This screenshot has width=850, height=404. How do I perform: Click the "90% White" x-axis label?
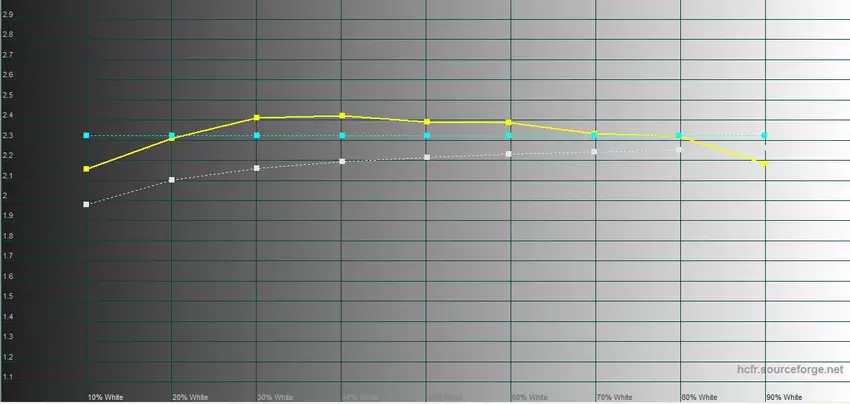[783, 397]
